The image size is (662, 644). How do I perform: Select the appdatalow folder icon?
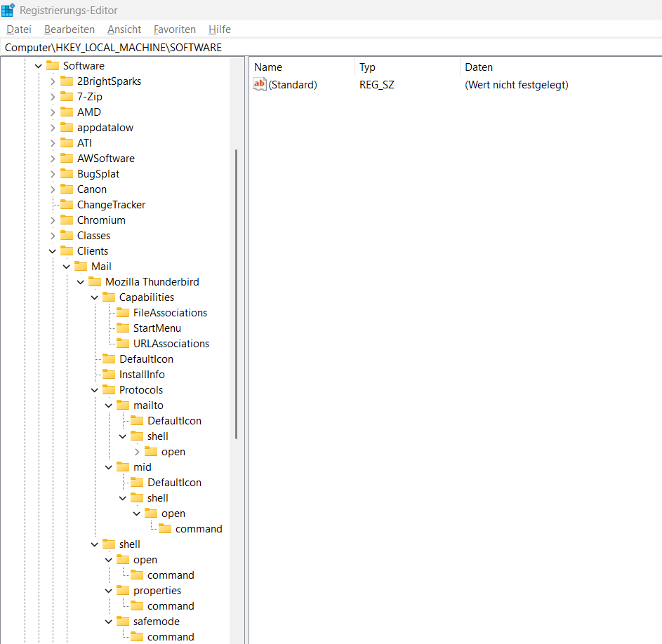[x=67, y=128]
